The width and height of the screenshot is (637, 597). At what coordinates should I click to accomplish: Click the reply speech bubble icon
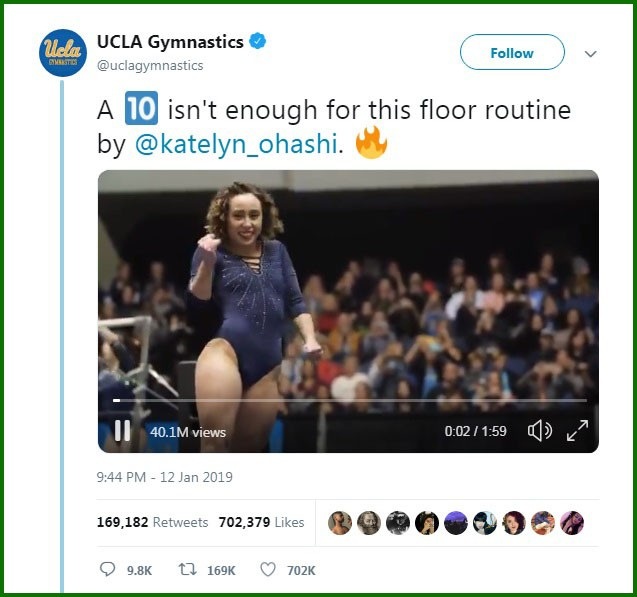[108, 569]
